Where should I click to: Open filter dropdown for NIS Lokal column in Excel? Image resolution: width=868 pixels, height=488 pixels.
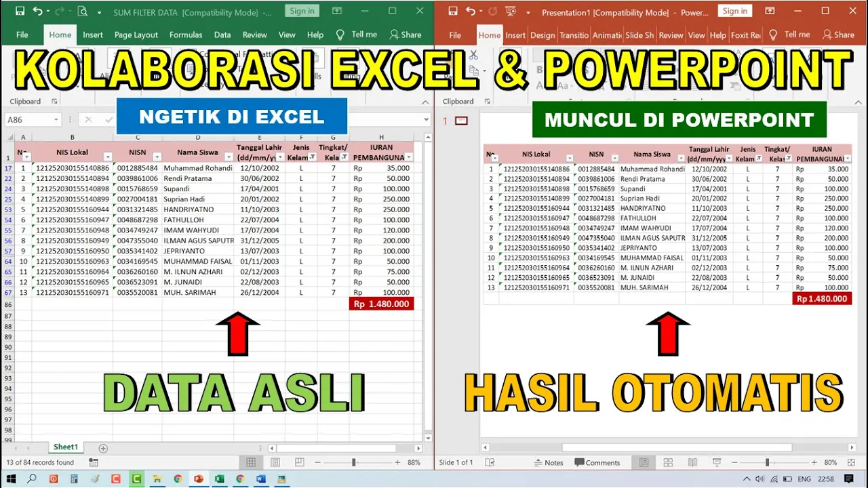coord(107,157)
